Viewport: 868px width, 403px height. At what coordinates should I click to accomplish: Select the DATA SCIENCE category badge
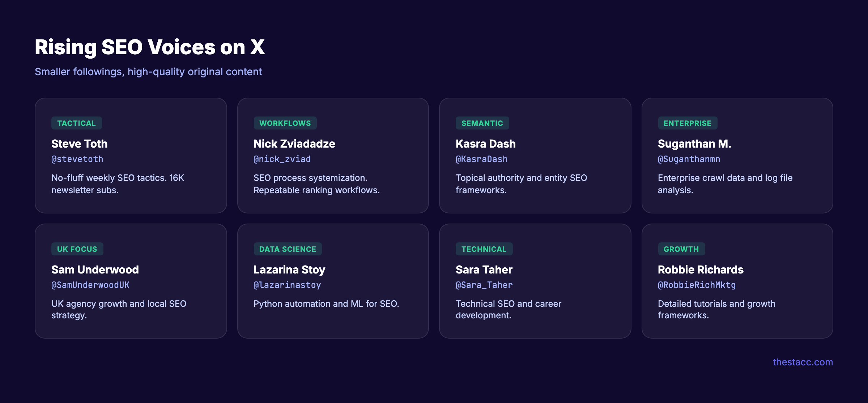point(288,249)
